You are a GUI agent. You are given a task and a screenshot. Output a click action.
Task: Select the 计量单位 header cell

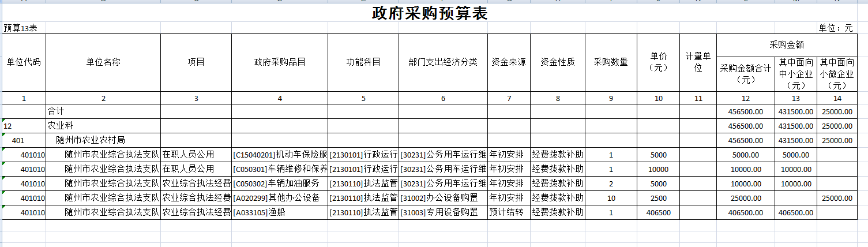pos(698,62)
